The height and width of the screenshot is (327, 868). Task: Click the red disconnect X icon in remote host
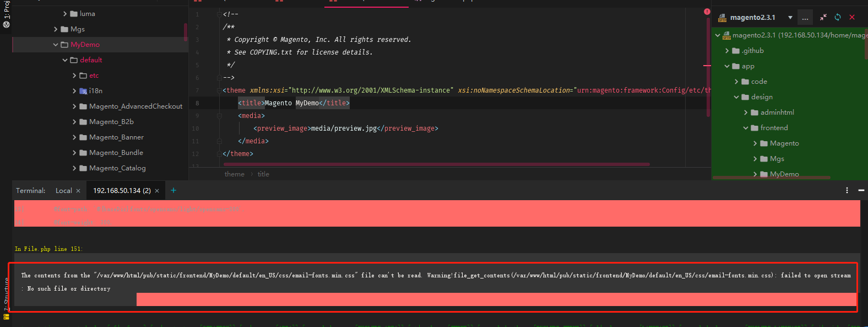pyautogui.click(x=852, y=18)
